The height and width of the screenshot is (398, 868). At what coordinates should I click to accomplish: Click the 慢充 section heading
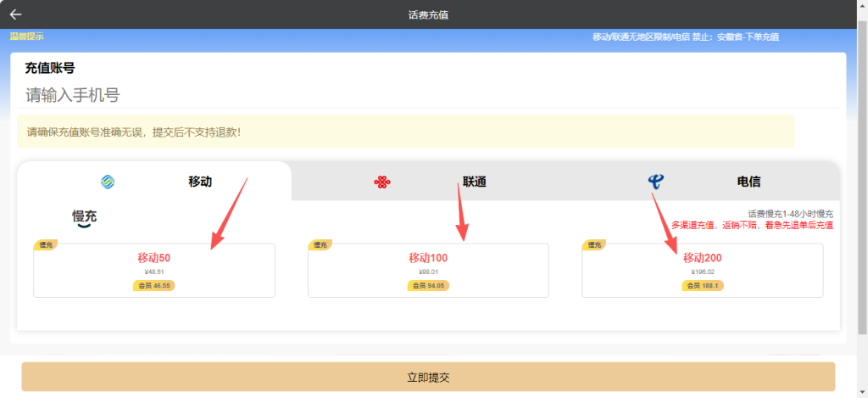85,217
